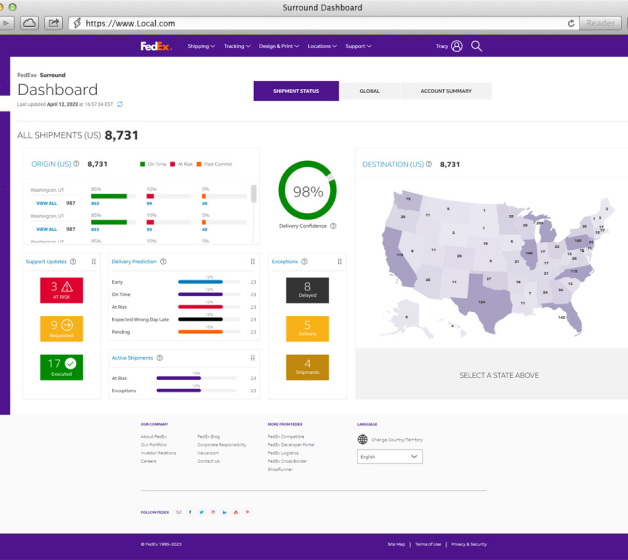Click the globe icon for country change
Image resolution: width=628 pixels, height=560 pixels.
[362, 439]
